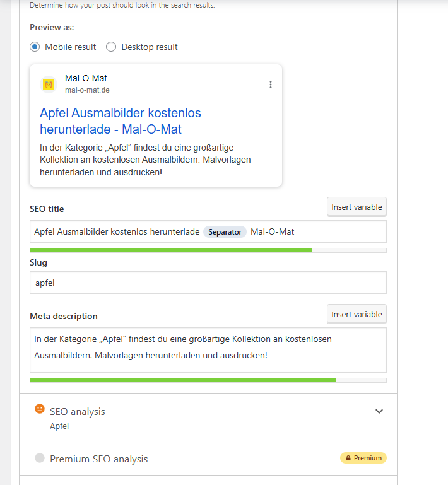Click the orange SEO analysis face icon
The image size is (448, 485).
tap(40, 409)
